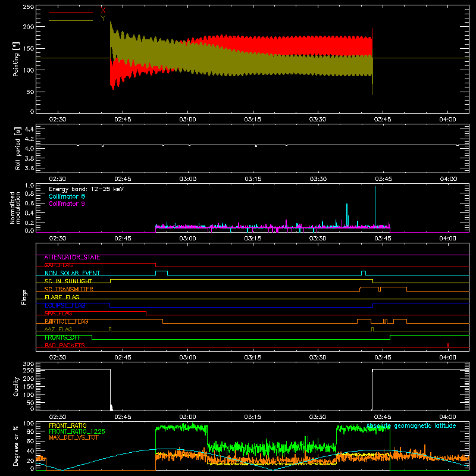The image size is (476, 476).
Task: Click the 0.6 tick on modulation axis
Action: pyautogui.click(x=29, y=203)
